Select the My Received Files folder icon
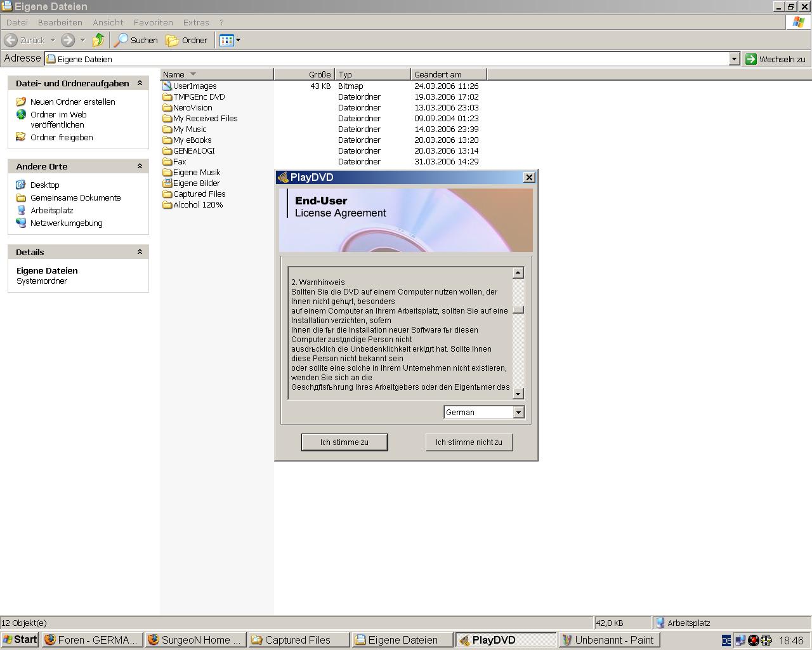 [x=167, y=118]
